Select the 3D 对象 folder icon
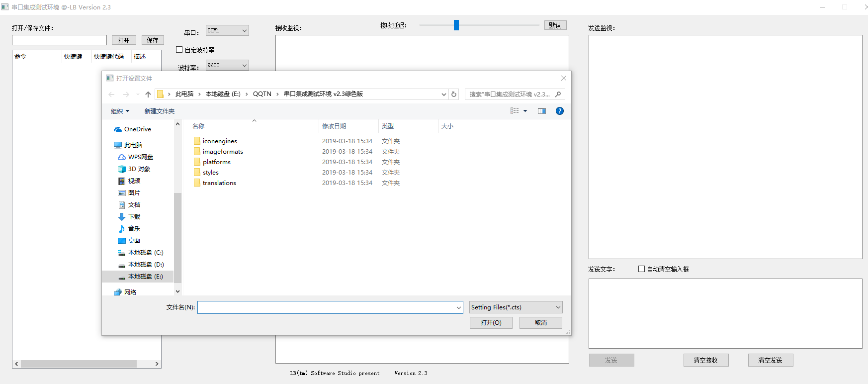Image resolution: width=868 pixels, height=384 pixels. (x=122, y=169)
